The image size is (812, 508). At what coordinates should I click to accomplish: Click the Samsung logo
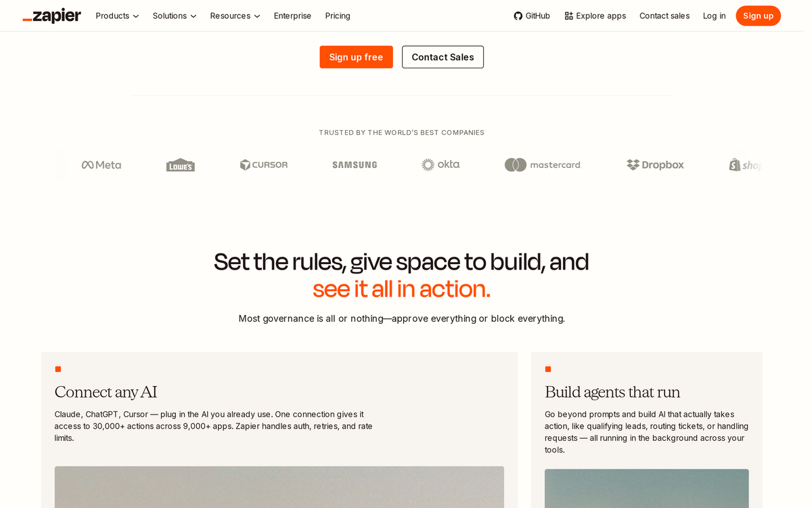click(x=355, y=165)
